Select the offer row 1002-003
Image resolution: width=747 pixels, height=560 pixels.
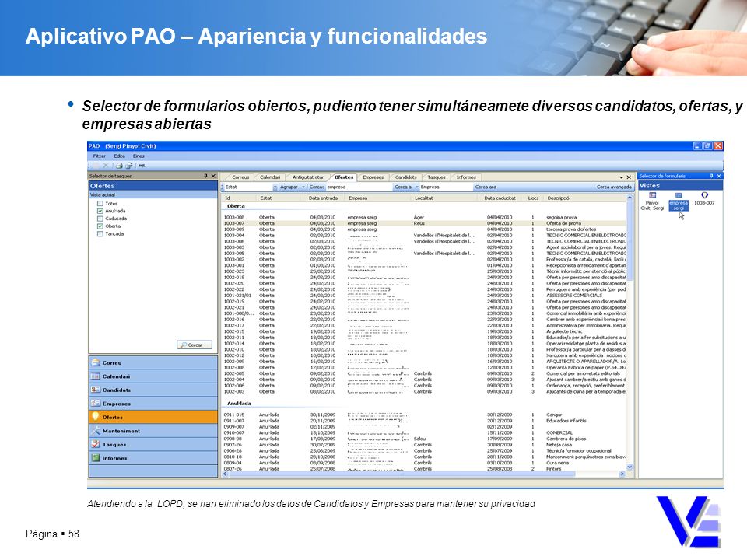[x=424, y=391]
